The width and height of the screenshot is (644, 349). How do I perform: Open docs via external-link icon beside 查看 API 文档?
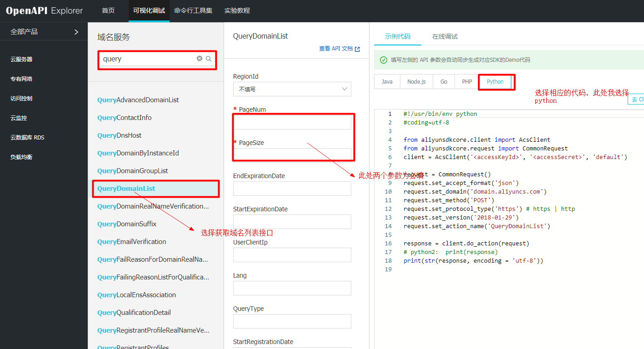357,48
